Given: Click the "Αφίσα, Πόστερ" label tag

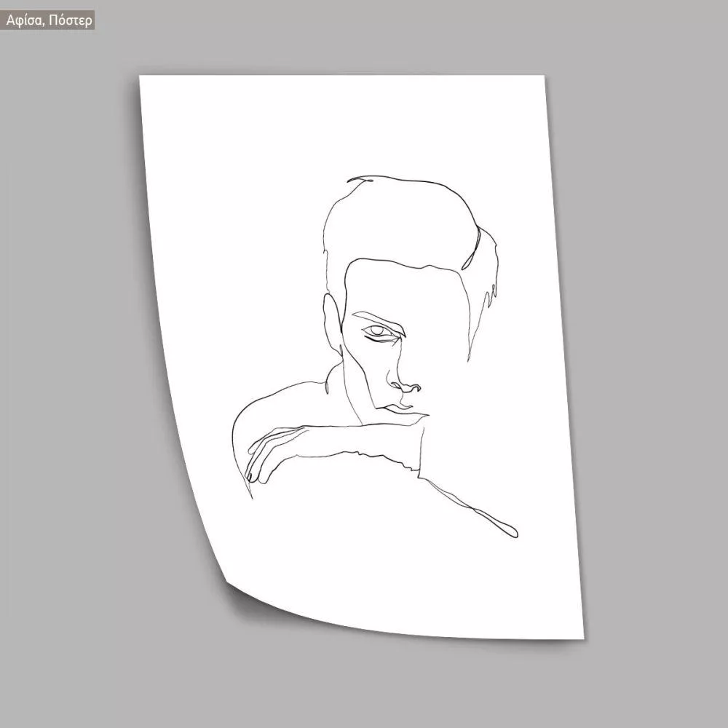Looking at the screenshot, I should click(x=50, y=20).
